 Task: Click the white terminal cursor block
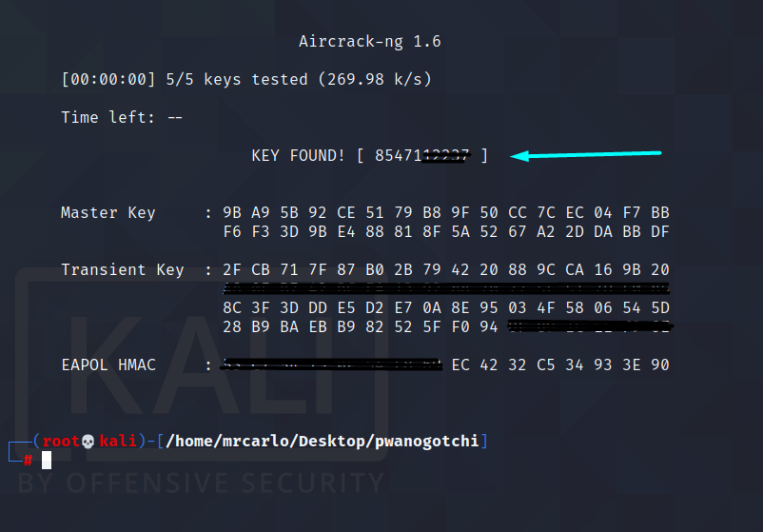(x=47, y=460)
